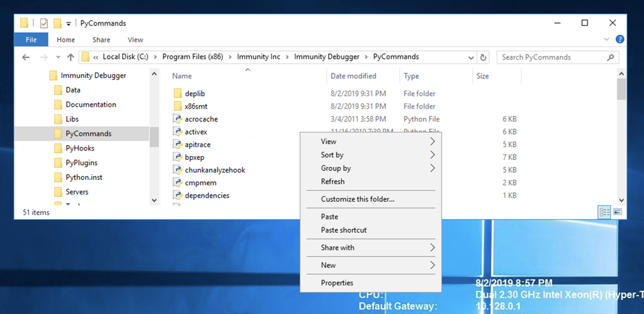Switch to the Share ribbon tab
This screenshot has height=314, width=644.
coord(101,40)
